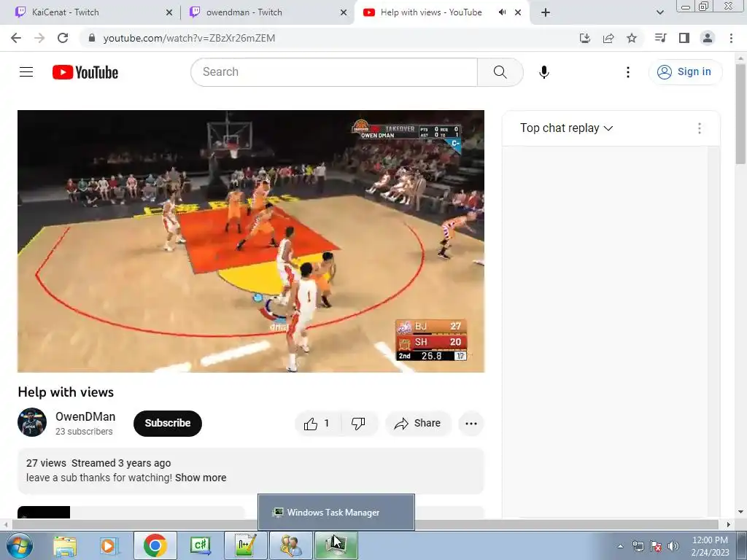
Task: Show hidden tray icons arrow
Action: 620,546
